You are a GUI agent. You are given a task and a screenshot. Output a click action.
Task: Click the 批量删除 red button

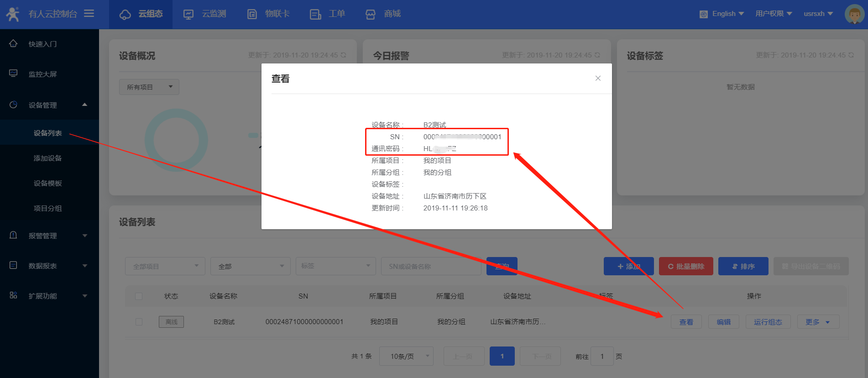[x=685, y=266]
